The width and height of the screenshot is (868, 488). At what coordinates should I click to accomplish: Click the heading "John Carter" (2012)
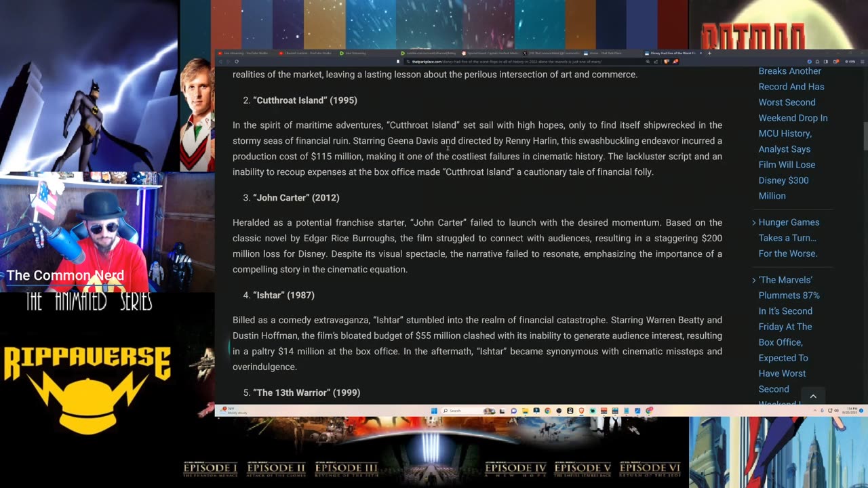pyautogui.click(x=296, y=198)
